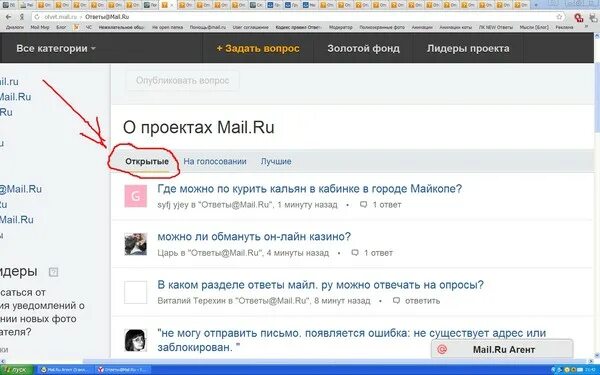Select the Открытые tab
The height and width of the screenshot is (375, 600).
pyautogui.click(x=147, y=161)
